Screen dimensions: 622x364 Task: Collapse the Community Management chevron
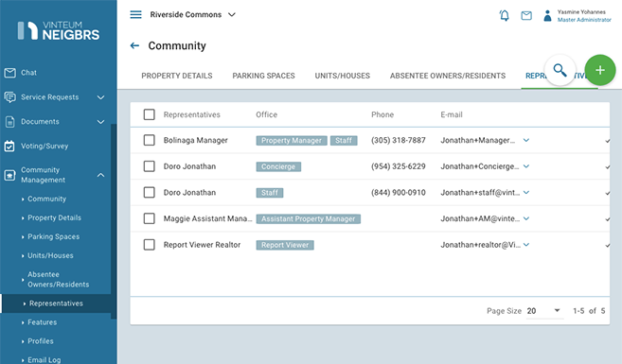(x=100, y=175)
